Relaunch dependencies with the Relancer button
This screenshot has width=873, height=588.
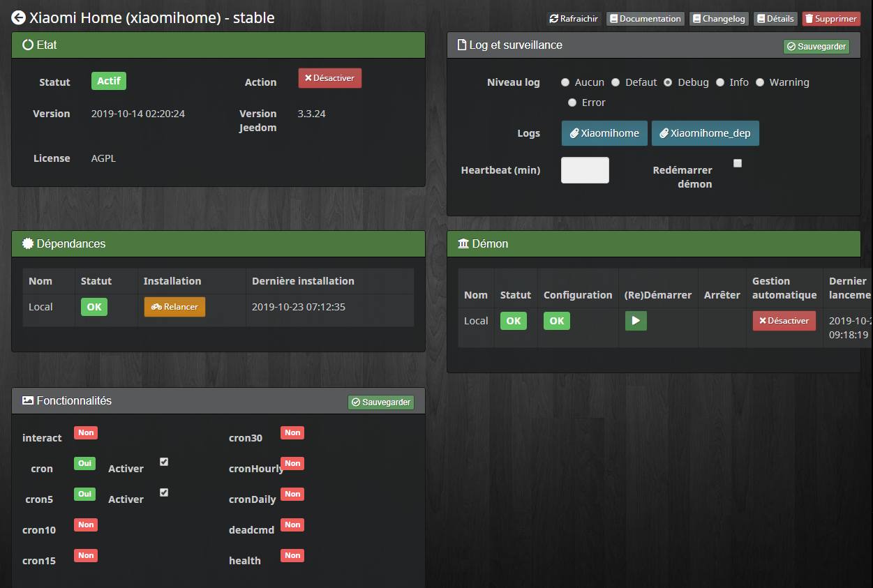coord(174,307)
